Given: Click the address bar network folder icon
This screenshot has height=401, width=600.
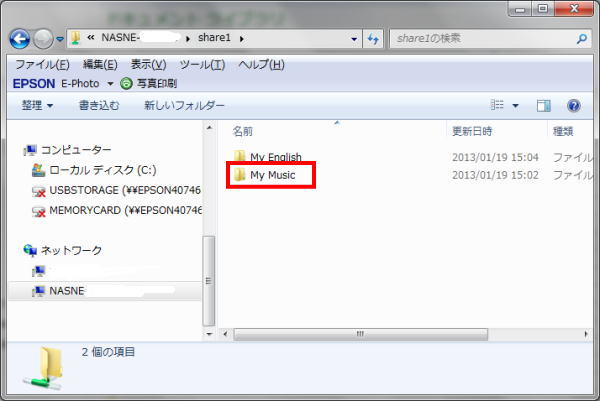Looking at the screenshot, I should pyautogui.click(x=76, y=38).
